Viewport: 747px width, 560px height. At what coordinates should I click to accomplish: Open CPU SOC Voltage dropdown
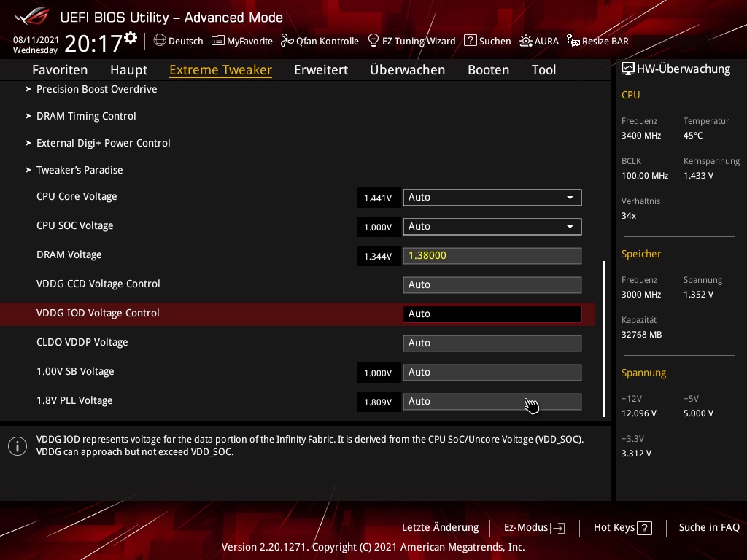pos(492,227)
